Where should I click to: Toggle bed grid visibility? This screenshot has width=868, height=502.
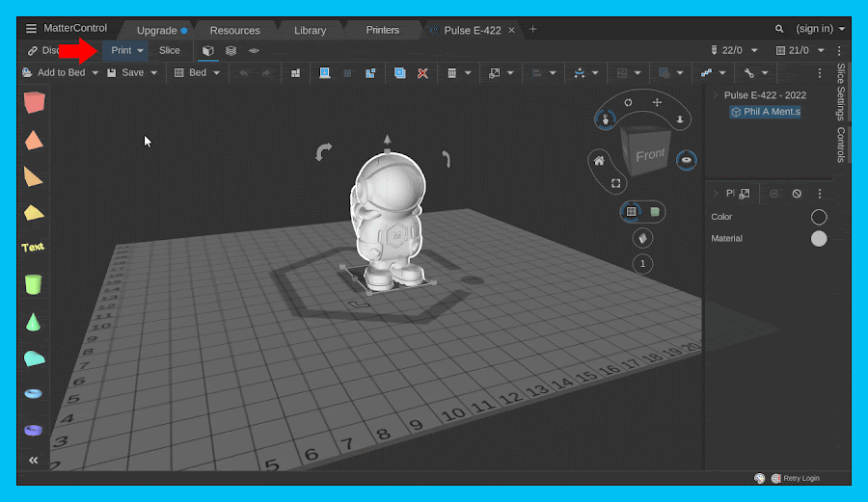pyautogui.click(x=631, y=211)
